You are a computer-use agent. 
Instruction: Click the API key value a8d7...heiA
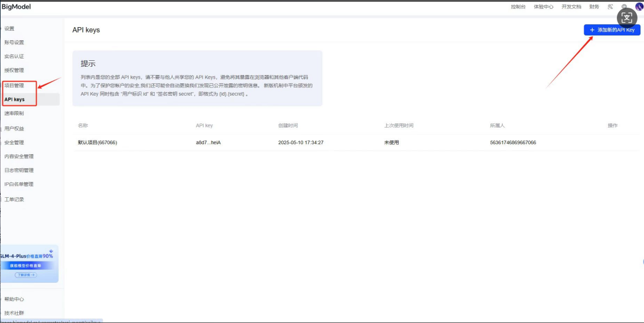tap(208, 142)
